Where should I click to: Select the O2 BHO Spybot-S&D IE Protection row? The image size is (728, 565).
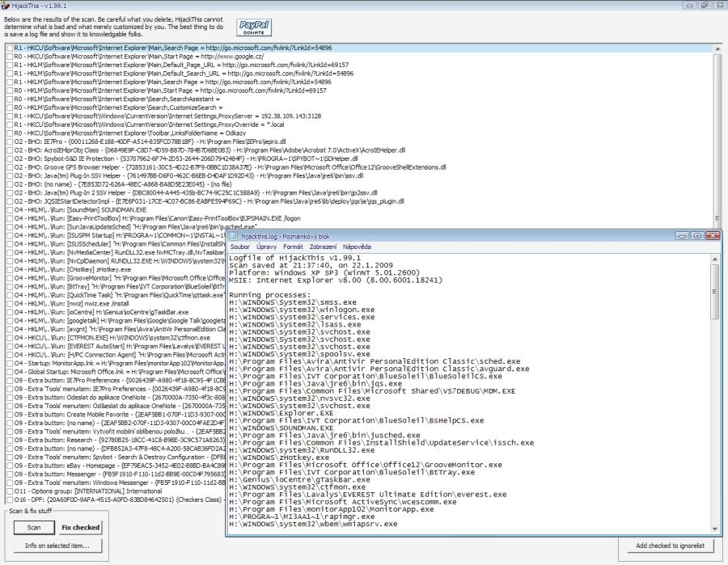[186, 158]
